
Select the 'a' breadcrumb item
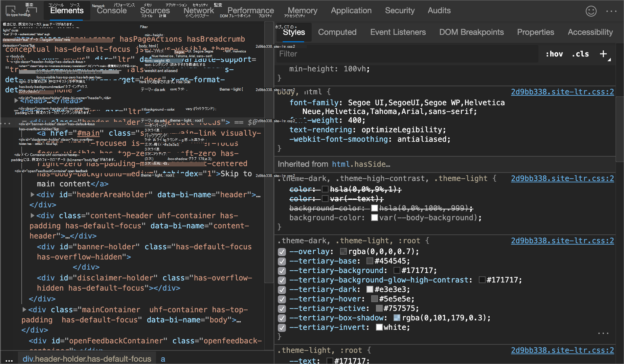(x=163, y=359)
